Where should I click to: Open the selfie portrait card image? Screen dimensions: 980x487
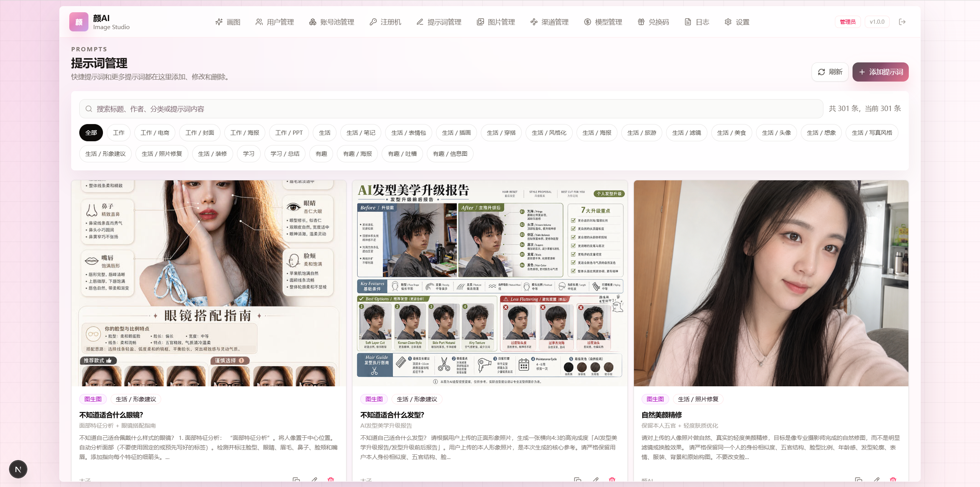(x=771, y=283)
